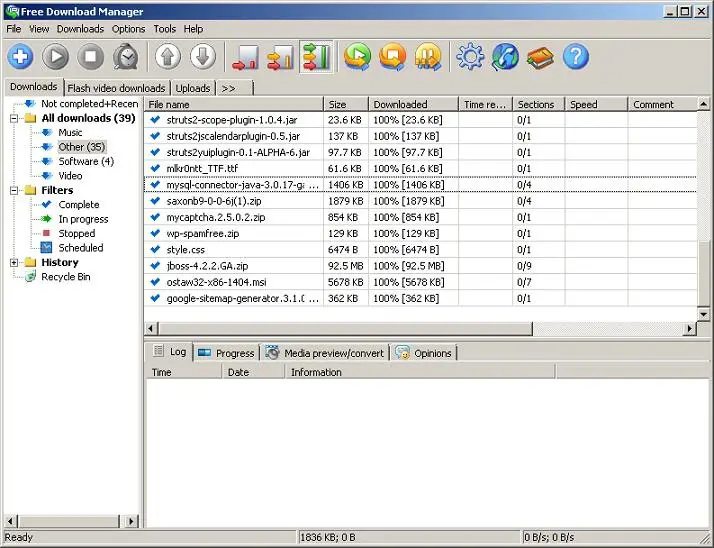This screenshot has height=548, width=714.
Task: Expand the History tree node
Action: 14,262
